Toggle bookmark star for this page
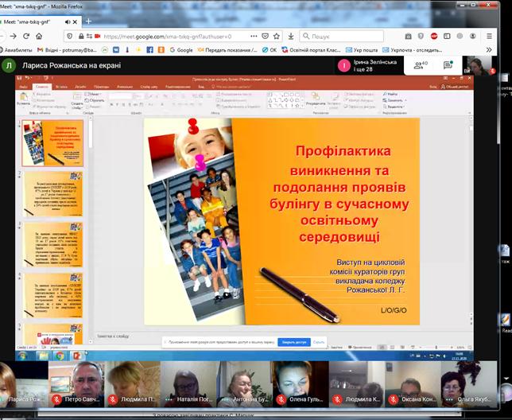 (x=276, y=37)
